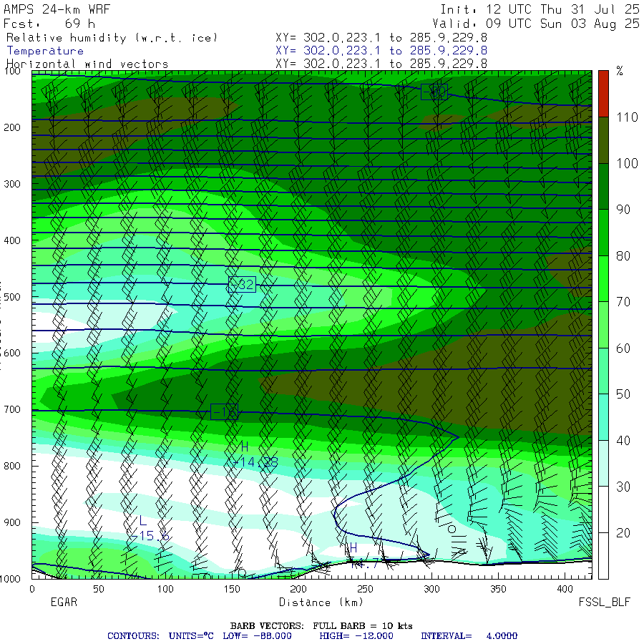
Task: Click the pale cyan 30–40% colorbar segment
Action: coord(603,464)
